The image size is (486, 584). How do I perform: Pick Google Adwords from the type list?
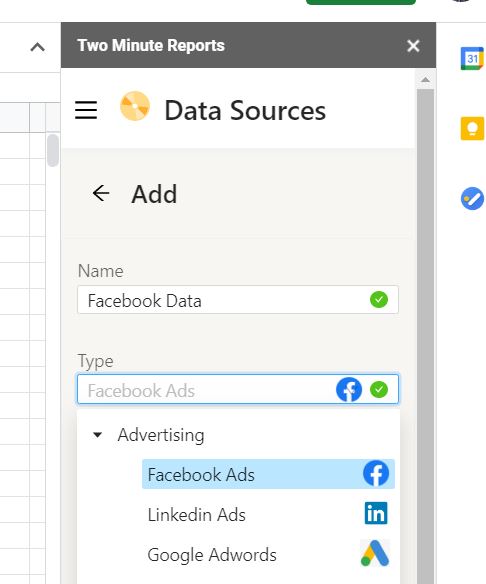[x=268, y=555]
